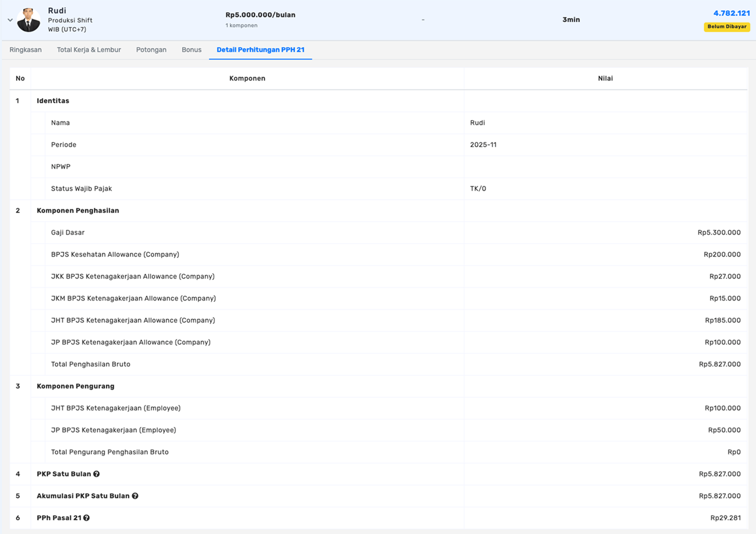Click the Nilai column header
Viewport: 756px width, 534px height.
click(605, 78)
